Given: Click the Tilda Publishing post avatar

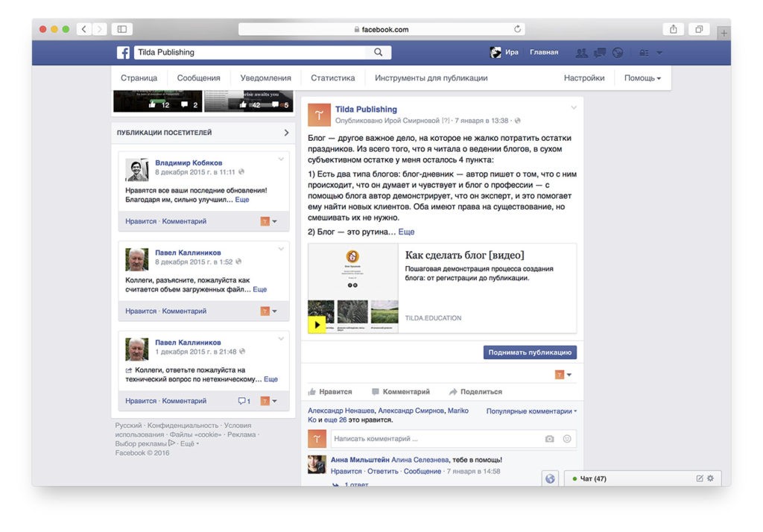Looking at the screenshot, I should [x=319, y=115].
